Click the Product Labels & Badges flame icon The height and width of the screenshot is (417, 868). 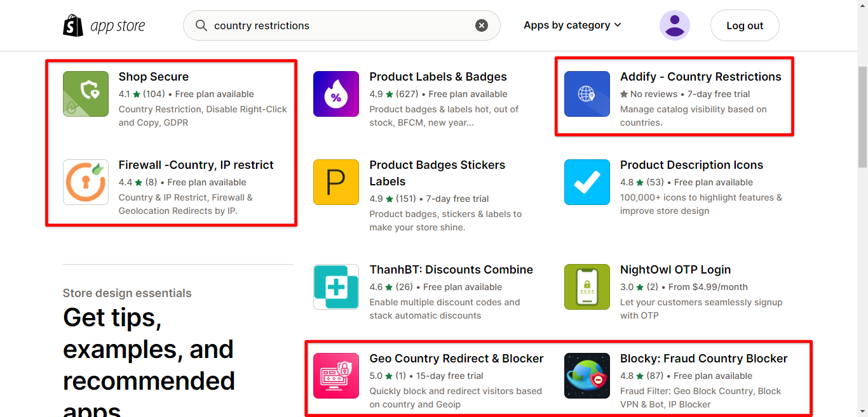click(336, 93)
